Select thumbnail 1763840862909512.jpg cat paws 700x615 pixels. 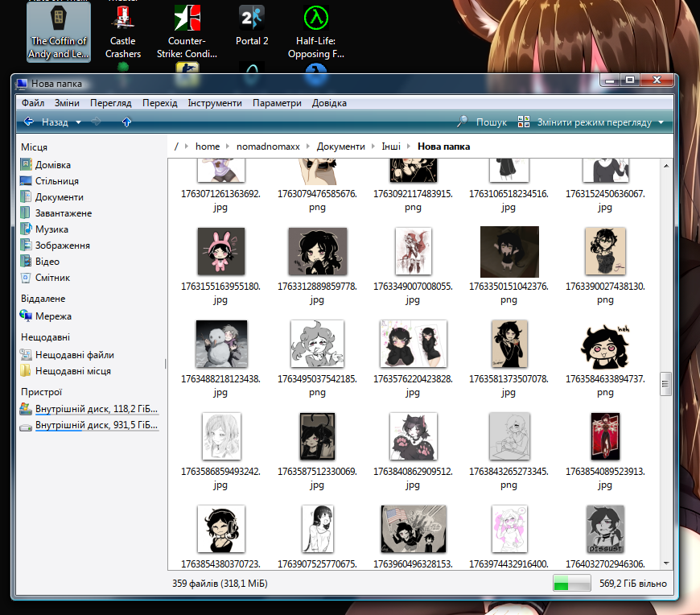(413, 436)
